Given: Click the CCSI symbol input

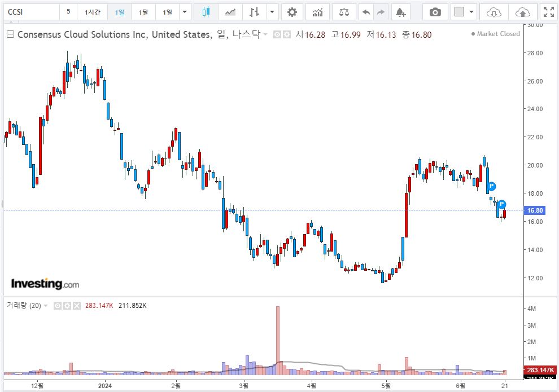Looking at the screenshot, I should coord(32,12).
